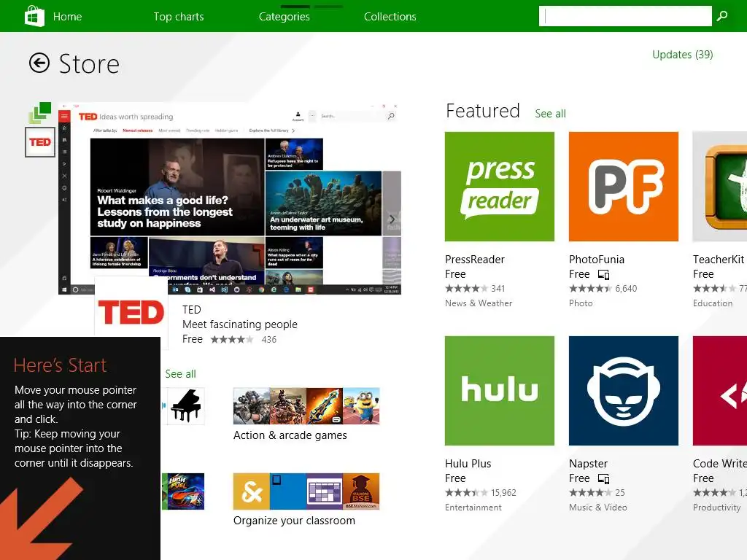
Task: Open the PhotoFunia app tile
Action: (x=623, y=187)
